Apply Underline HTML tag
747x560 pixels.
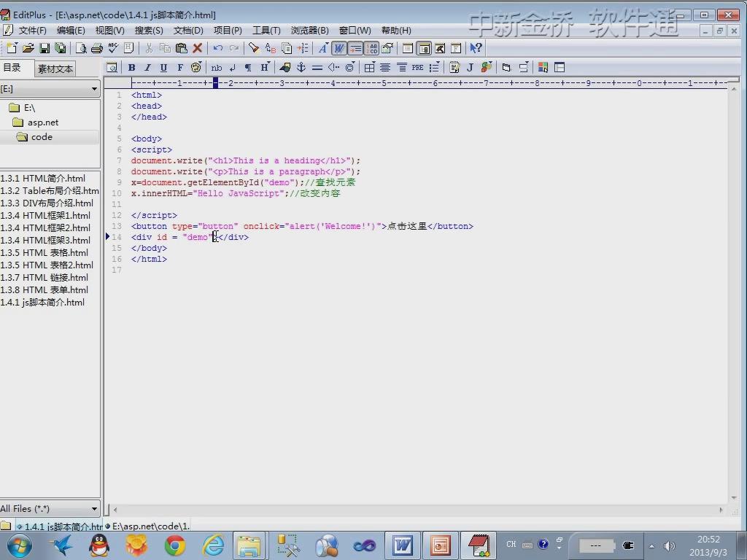pyautogui.click(x=163, y=68)
